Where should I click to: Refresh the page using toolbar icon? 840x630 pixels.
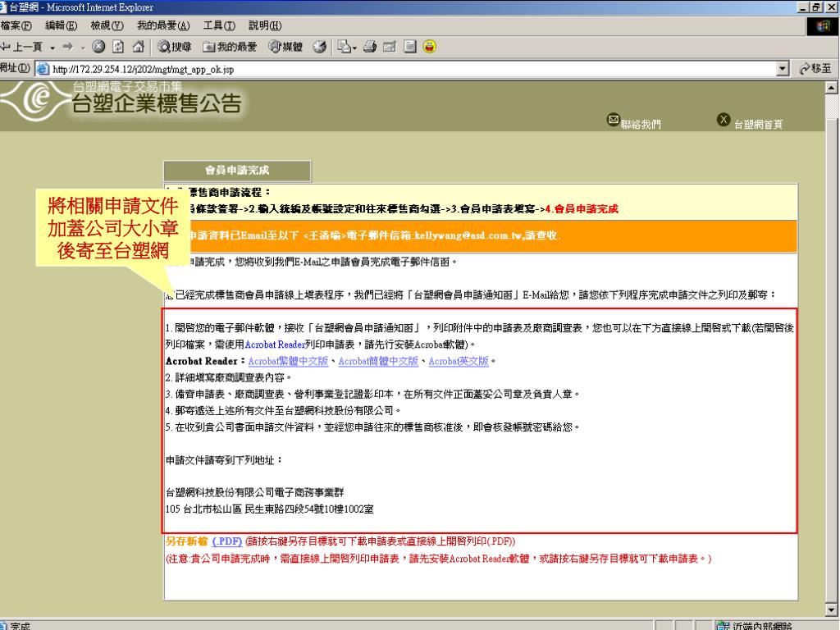pos(118,47)
